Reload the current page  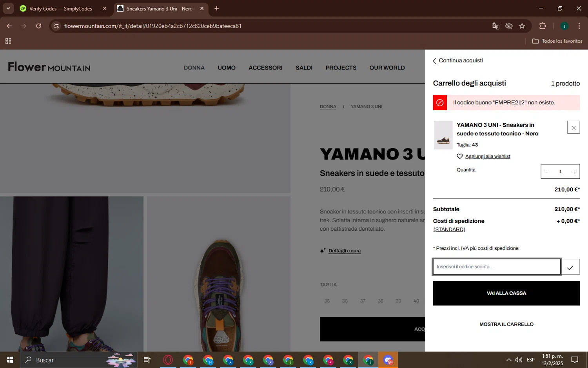(38, 26)
